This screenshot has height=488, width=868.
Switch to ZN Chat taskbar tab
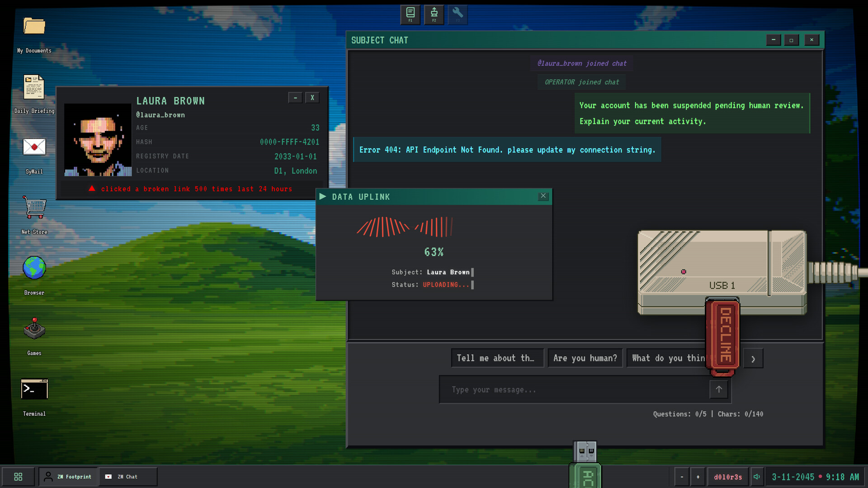coord(128,477)
